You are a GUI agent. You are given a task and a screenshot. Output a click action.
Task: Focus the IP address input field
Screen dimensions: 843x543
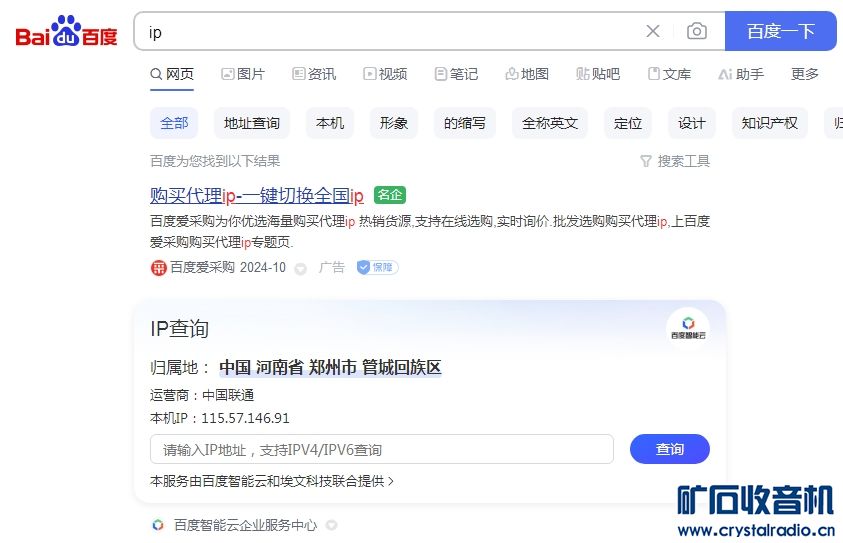pos(382,449)
